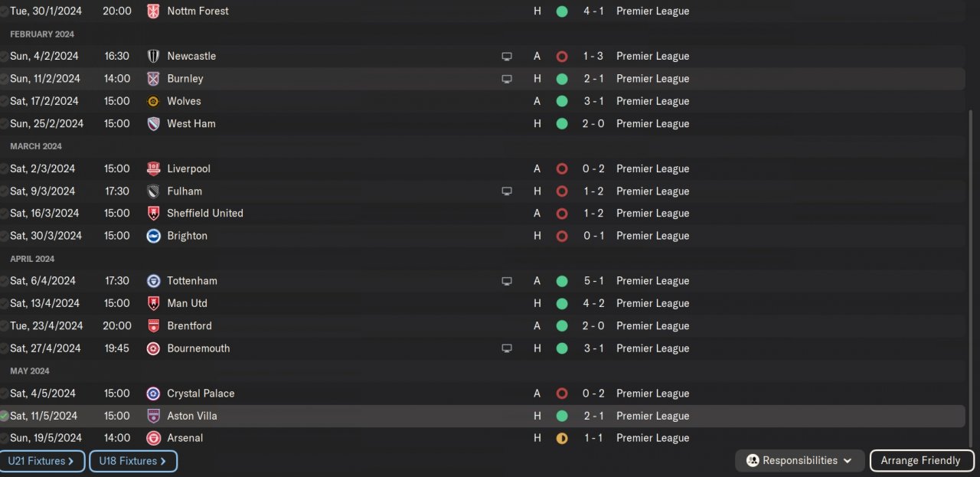
Task: Open the 4 - 1 Nottm Forest result
Action: [593, 11]
